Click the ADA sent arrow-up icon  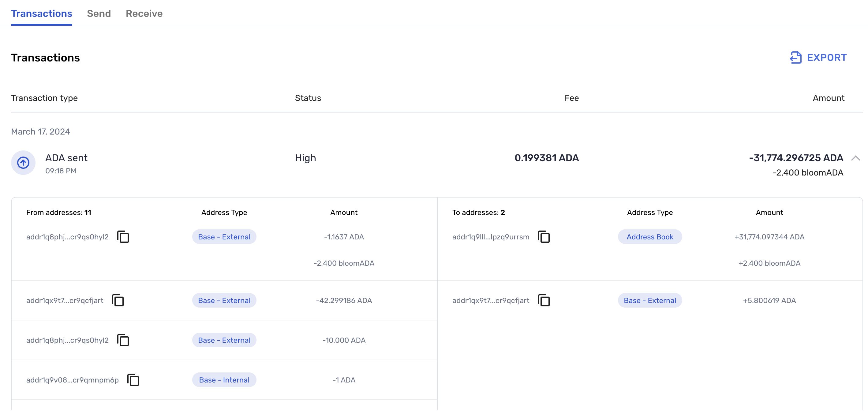click(x=23, y=163)
